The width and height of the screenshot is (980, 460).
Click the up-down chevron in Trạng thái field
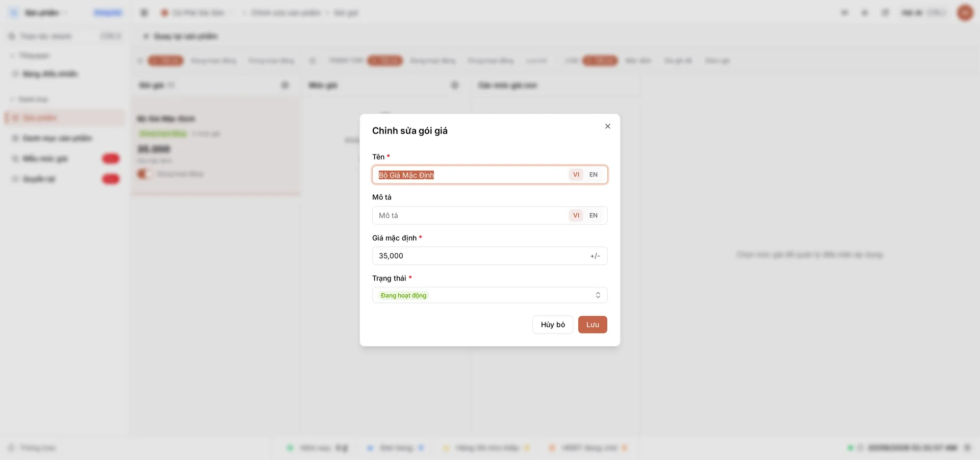(598, 295)
